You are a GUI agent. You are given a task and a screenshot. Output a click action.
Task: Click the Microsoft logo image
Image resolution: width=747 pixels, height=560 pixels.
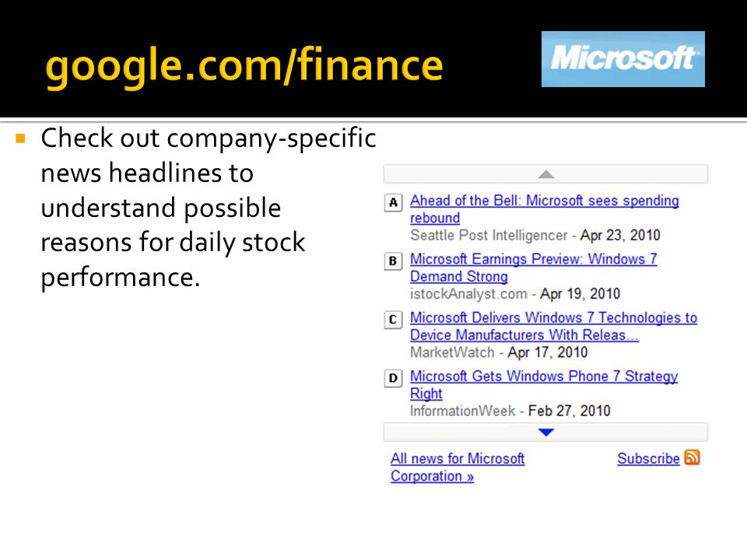(623, 59)
